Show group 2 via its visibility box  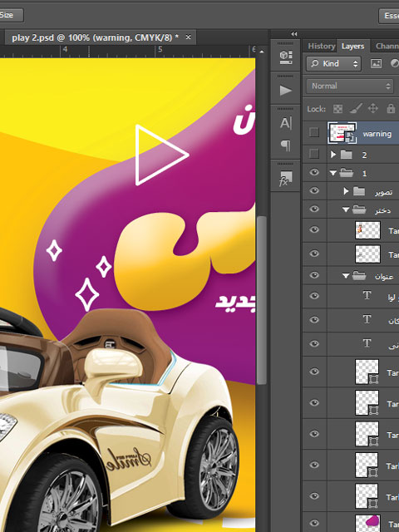tap(314, 154)
